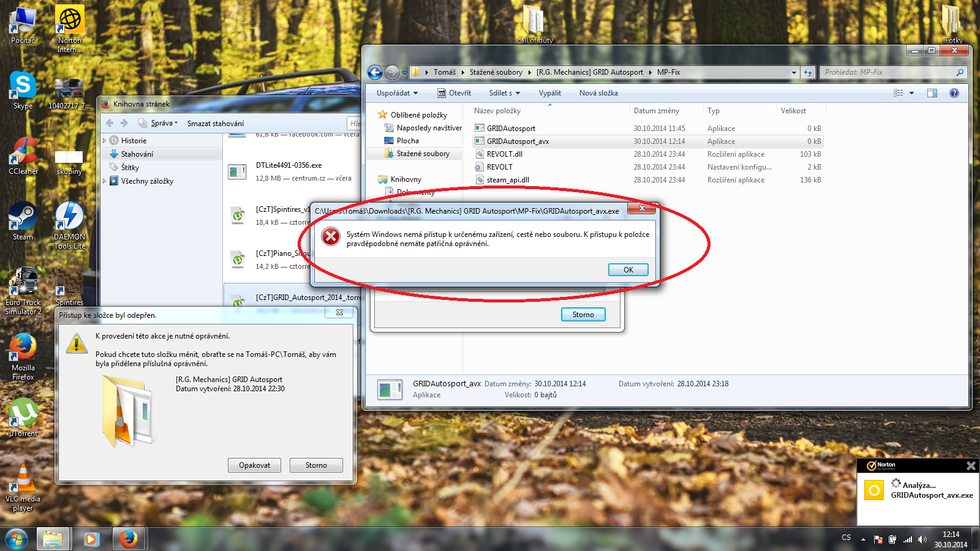Launch the µTorrent desktop shortcut
The width and height of the screenshot is (980, 551).
[23, 418]
